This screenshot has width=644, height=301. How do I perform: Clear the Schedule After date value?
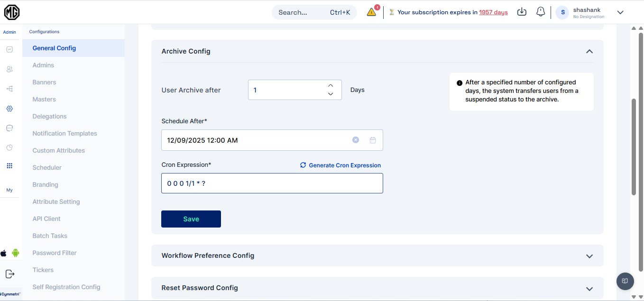click(x=356, y=140)
